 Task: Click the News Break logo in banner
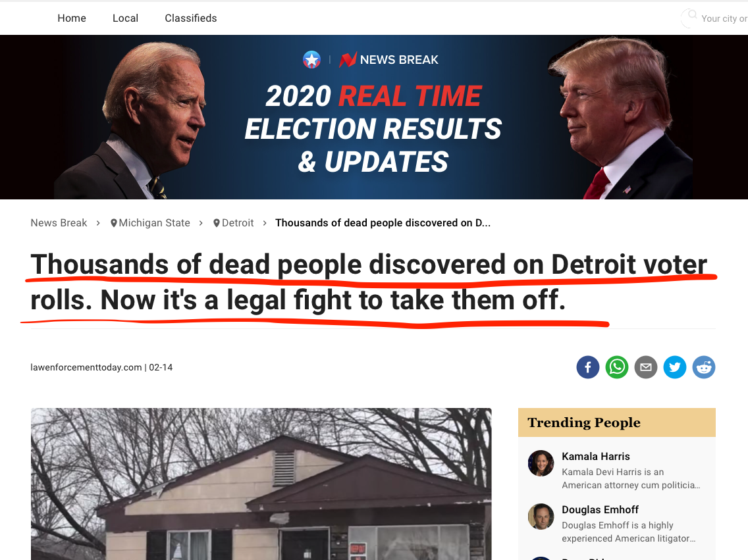pyautogui.click(x=388, y=60)
